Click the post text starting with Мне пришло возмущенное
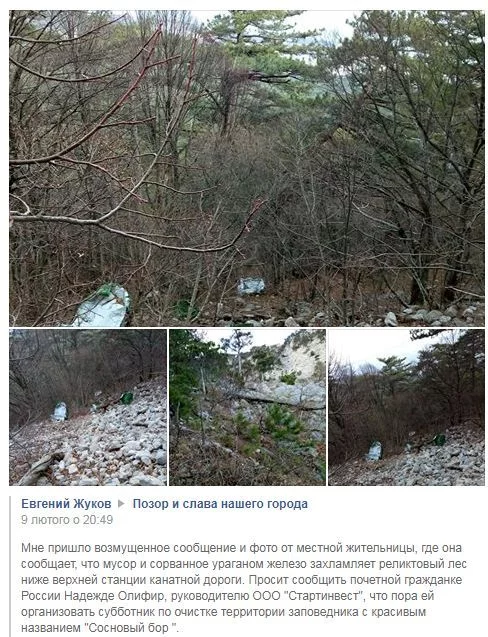 [x=244, y=588]
